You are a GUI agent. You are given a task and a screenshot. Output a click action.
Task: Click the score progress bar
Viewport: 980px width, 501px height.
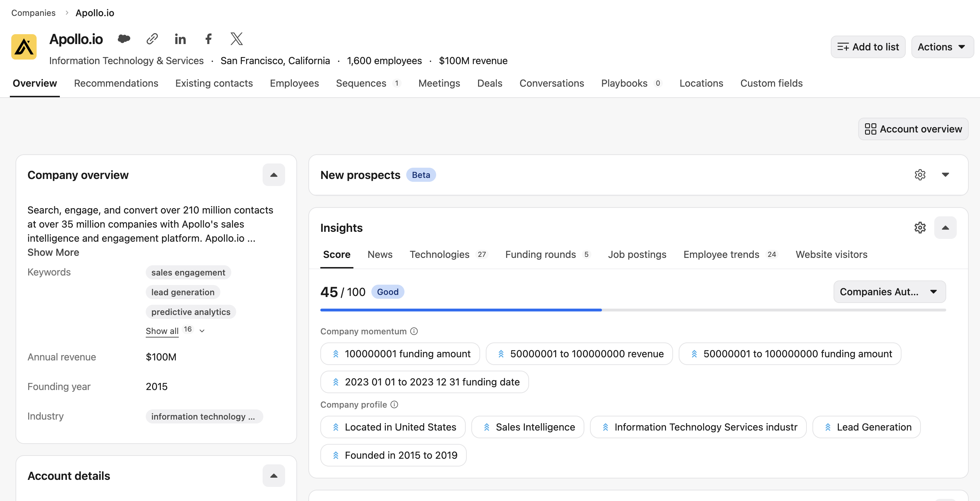pyautogui.click(x=633, y=310)
